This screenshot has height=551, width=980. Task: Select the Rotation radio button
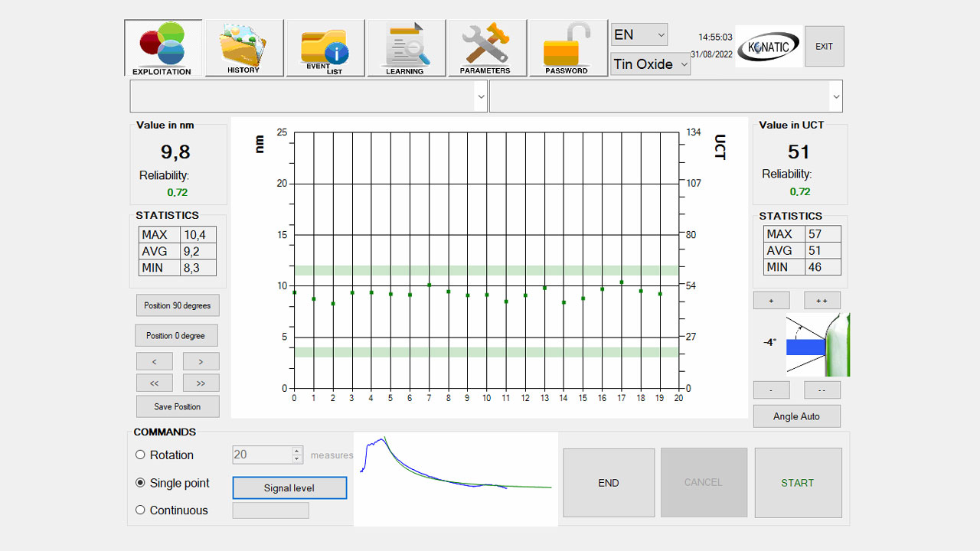[140, 455]
